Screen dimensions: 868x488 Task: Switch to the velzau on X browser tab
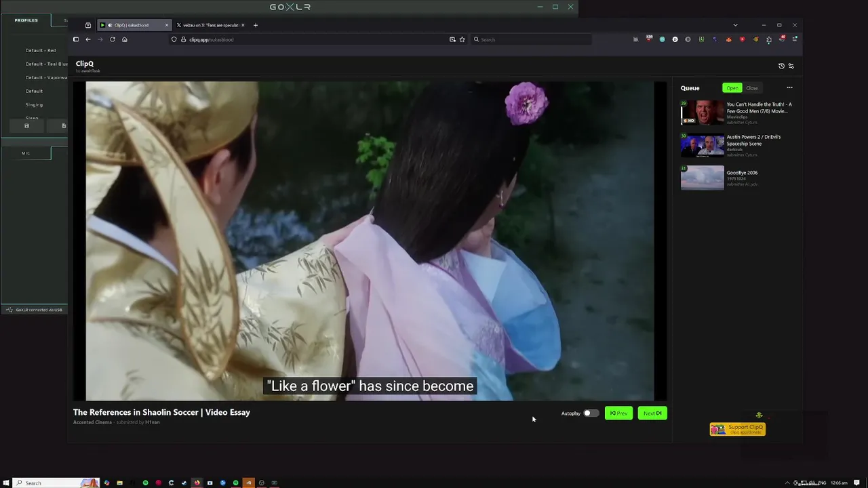[210, 25]
